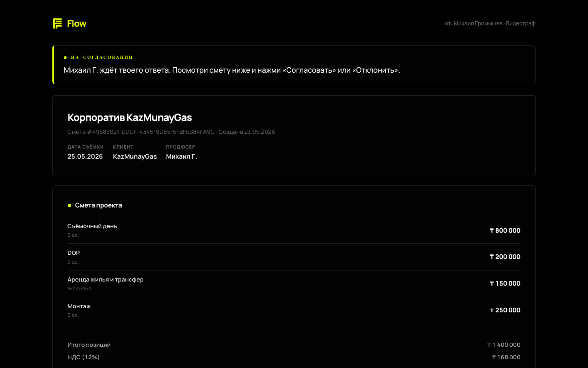Click the '2 ед.' quantity under 'Съёмочный день'

[73, 235]
